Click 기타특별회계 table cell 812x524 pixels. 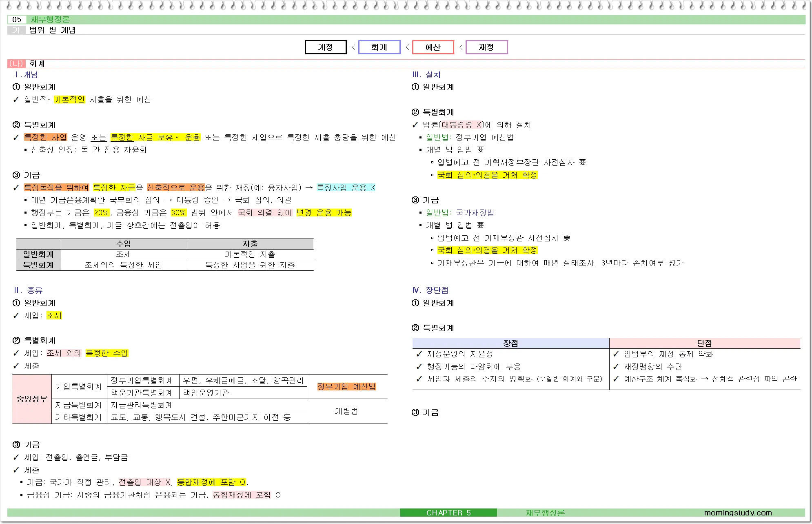click(79, 417)
